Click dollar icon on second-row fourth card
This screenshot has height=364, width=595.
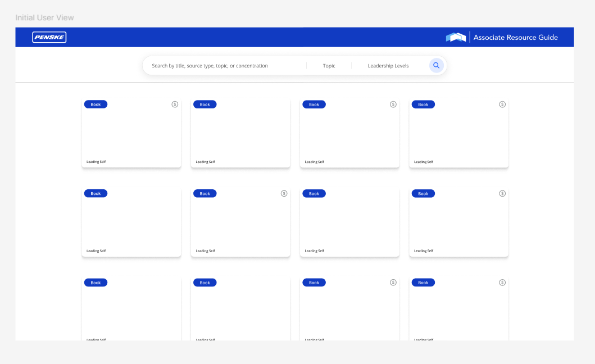(x=502, y=194)
